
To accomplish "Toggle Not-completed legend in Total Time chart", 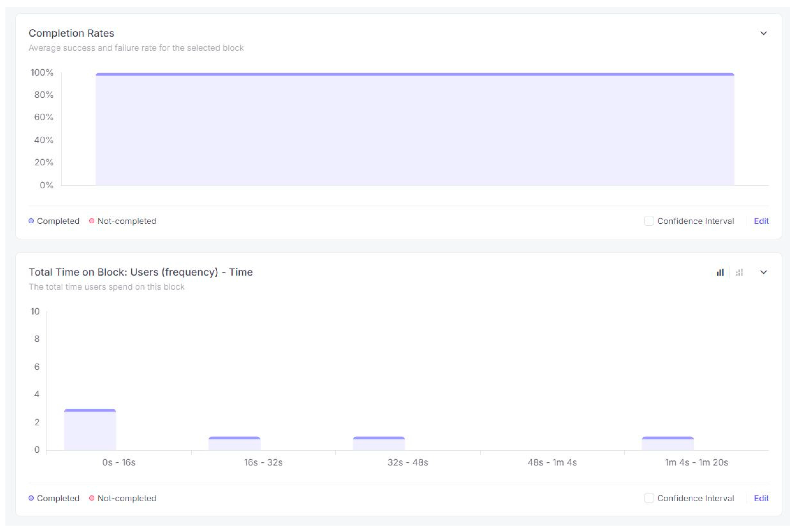I will 126,498.
